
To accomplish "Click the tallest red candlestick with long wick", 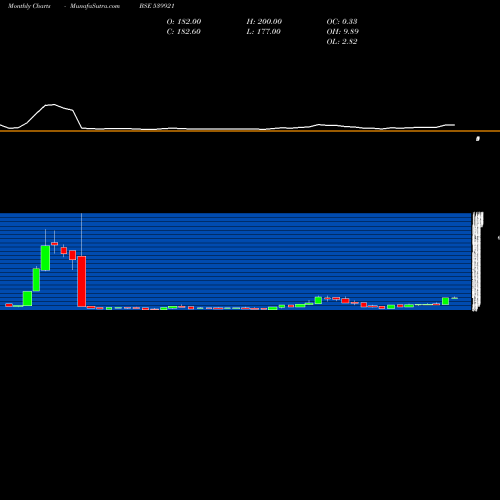I will [x=82, y=281].
